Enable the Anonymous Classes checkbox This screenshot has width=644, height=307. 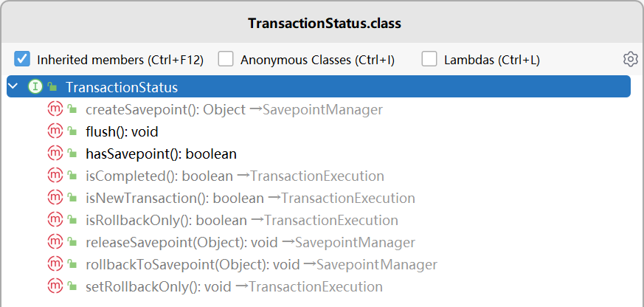(x=226, y=59)
